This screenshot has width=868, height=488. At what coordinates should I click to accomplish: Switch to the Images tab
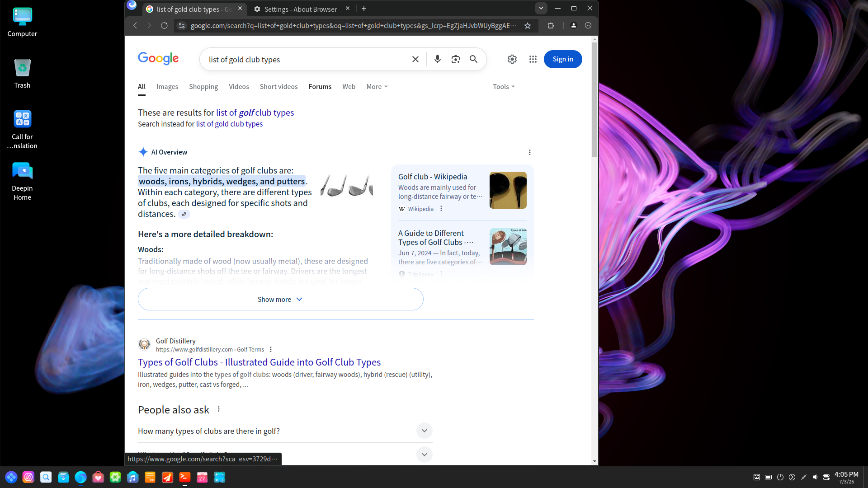coord(167,87)
